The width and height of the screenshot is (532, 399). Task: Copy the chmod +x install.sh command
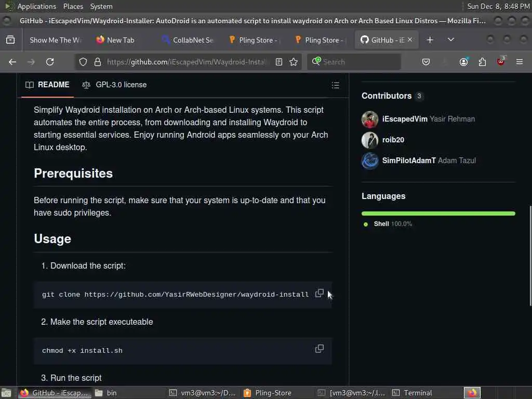(320, 349)
